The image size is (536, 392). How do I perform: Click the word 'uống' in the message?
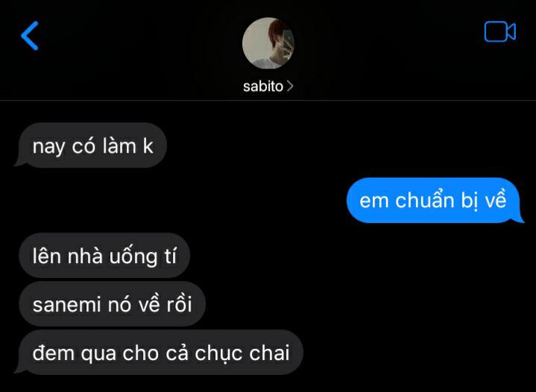[133, 256]
